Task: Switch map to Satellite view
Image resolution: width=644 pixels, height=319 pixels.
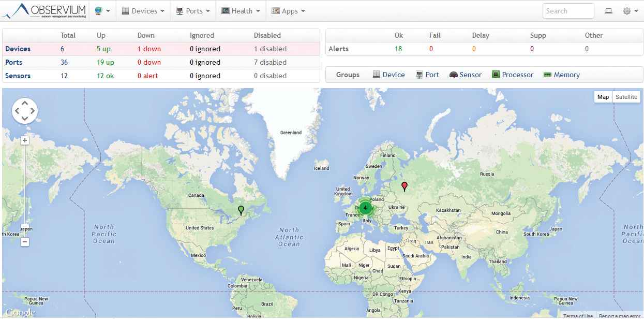Action: pyautogui.click(x=626, y=97)
